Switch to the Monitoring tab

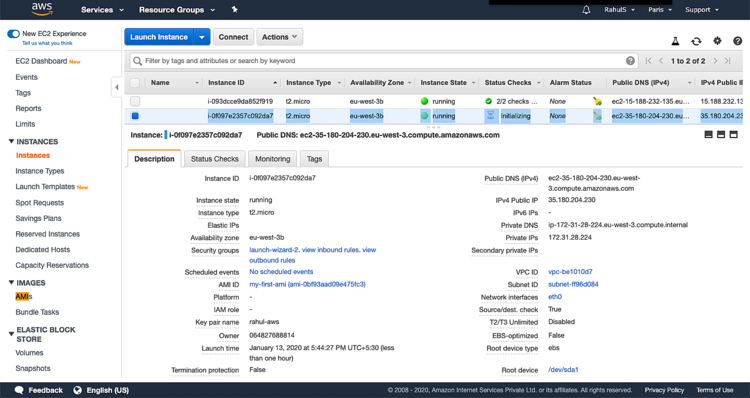pos(273,159)
